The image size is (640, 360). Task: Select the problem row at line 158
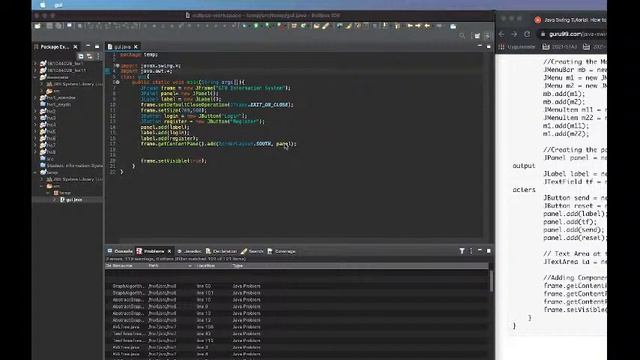(297, 327)
